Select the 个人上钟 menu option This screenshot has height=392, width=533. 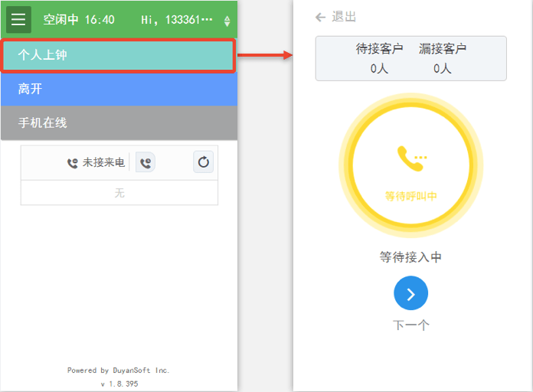click(x=118, y=55)
